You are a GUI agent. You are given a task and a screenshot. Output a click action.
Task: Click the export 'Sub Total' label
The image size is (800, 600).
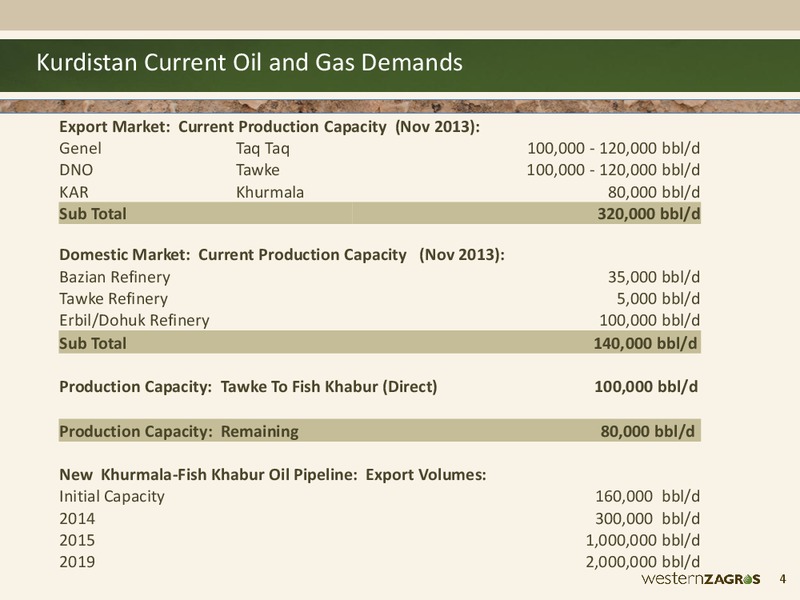point(93,214)
